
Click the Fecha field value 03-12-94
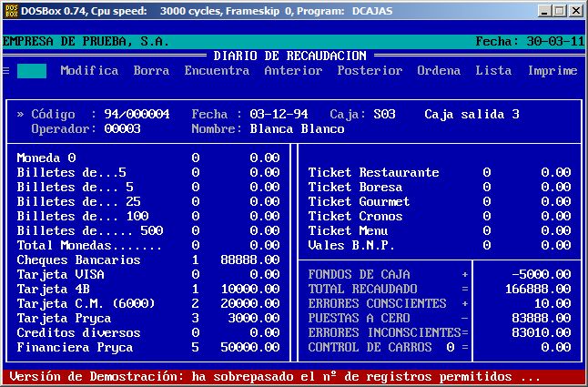pos(279,115)
